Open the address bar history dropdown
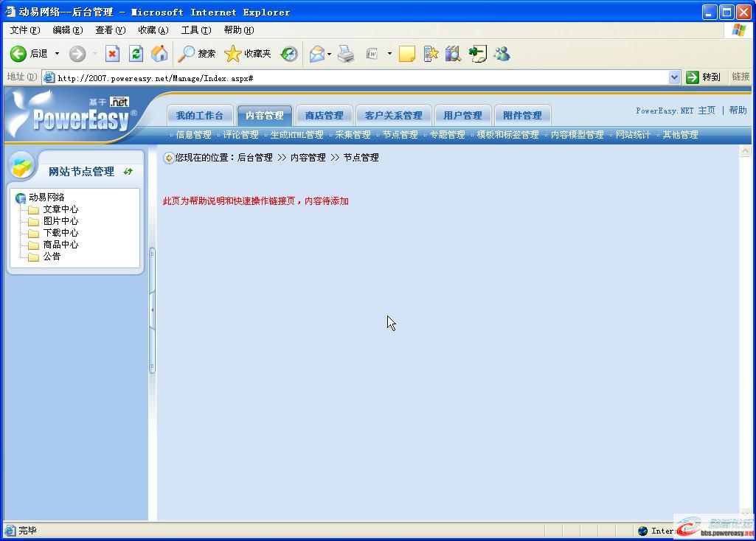This screenshot has height=541, width=756. (673, 77)
